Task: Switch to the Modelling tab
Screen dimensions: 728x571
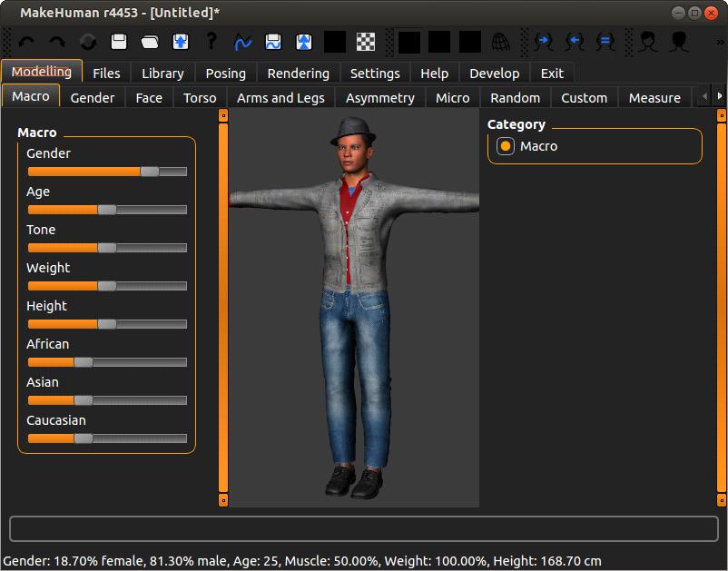Action: point(42,72)
